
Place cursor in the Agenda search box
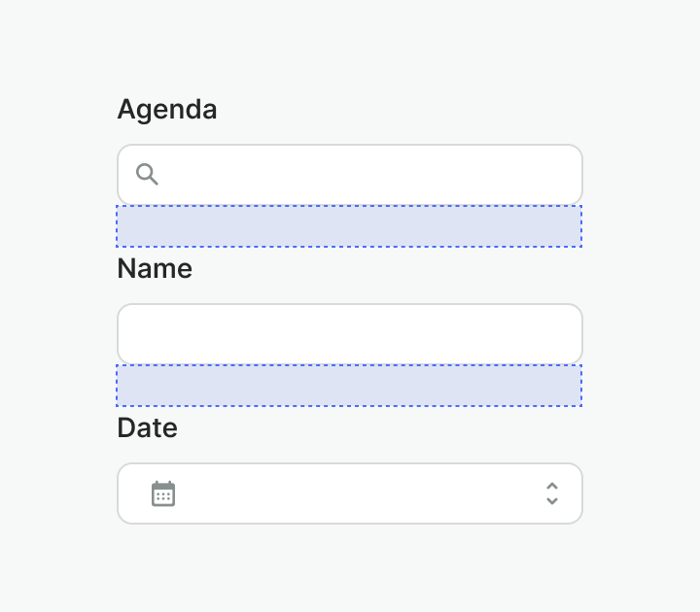(x=369, y=175)
